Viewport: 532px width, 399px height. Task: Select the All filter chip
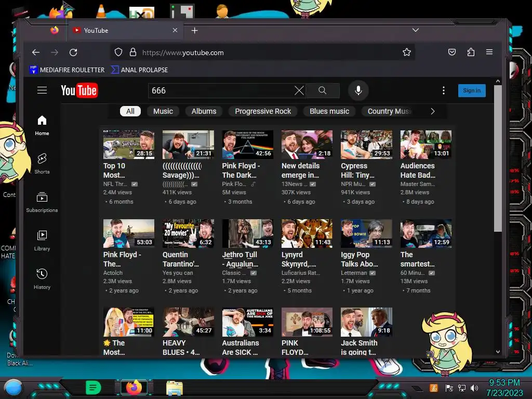(x=130, y=111)
